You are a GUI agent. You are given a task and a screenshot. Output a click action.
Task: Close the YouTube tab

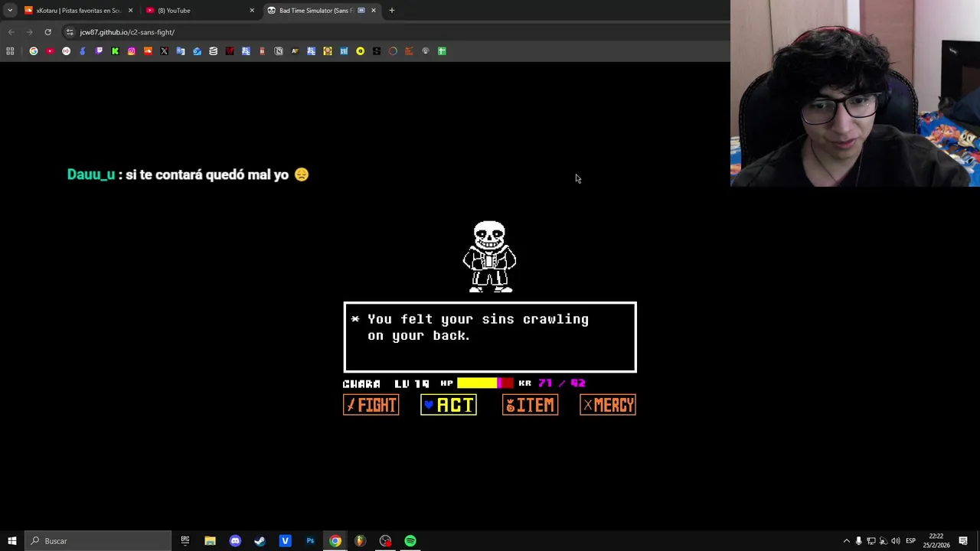point(252,11)
